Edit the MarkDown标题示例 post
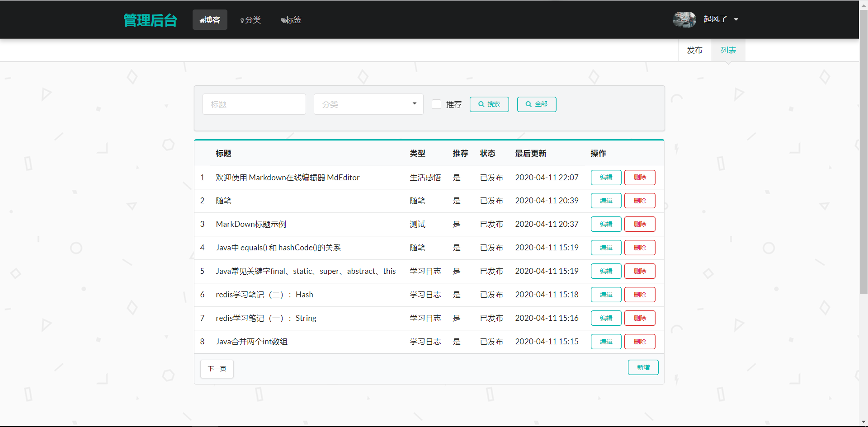This screenshot has height=427, width=868. tap(606, 224)
